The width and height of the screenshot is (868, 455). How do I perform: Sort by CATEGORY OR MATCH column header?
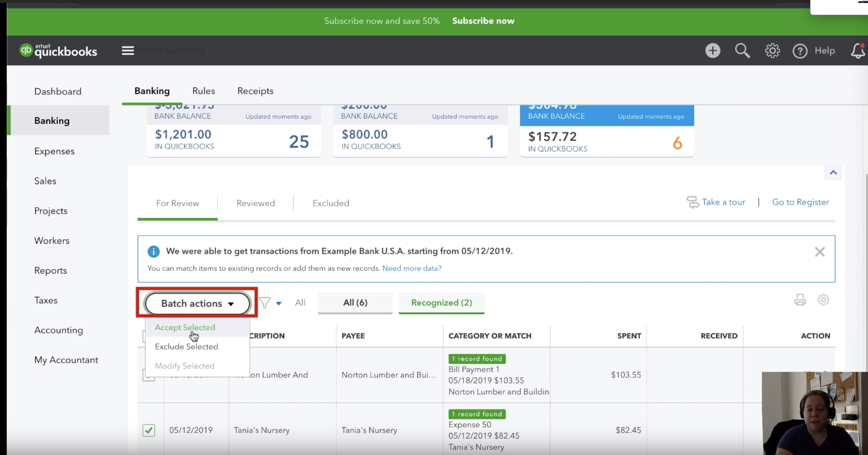click(x=490, y=336)
